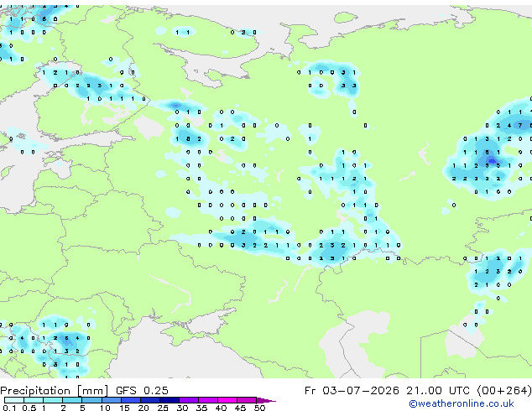This screenshot has height=411, width=532.
Task: Select the 45–50 mm legend swatch
Action: pos(247,400)
